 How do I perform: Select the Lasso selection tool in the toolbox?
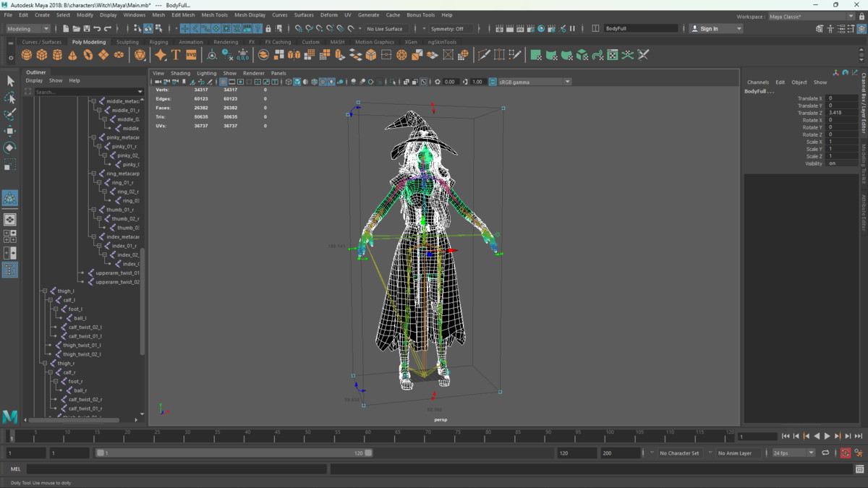[x=10, y=98]
